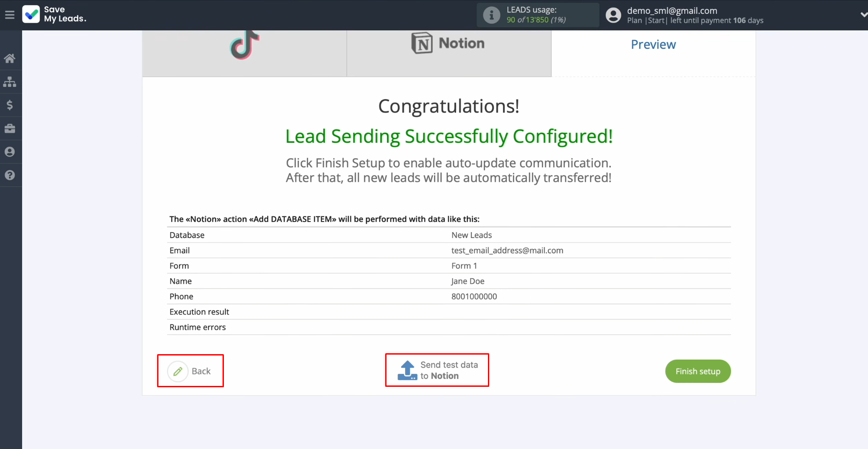Open the user profile icon in sidebar
Screen dimensions: 868x449
click(x=10, y=152)
